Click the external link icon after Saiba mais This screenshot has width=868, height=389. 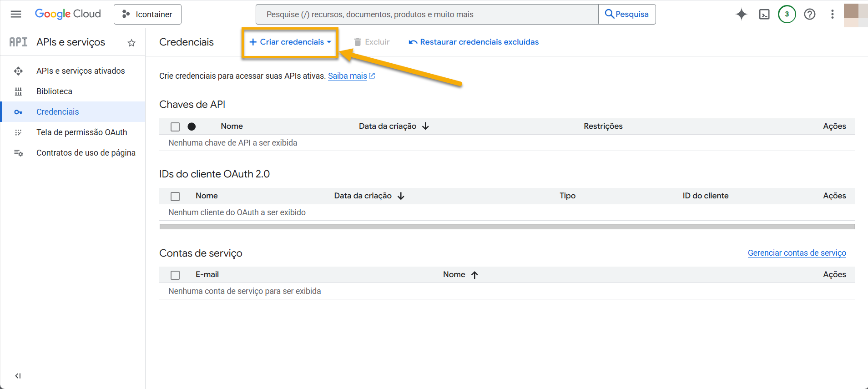372,76
